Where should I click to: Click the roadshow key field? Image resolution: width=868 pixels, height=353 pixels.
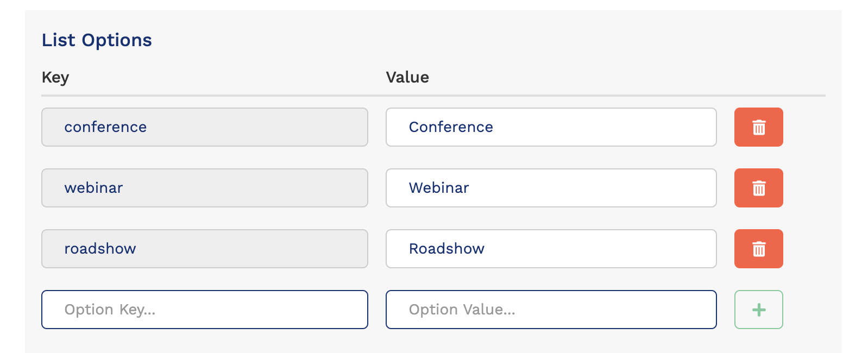204,249
